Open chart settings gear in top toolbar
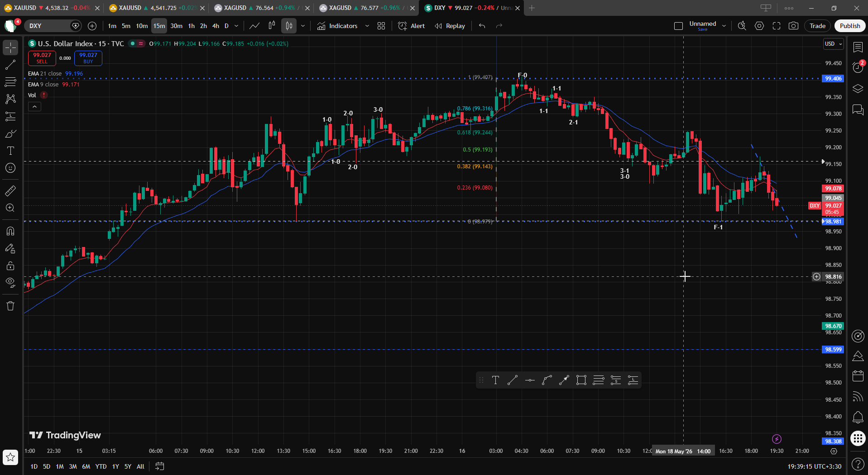 point(759,26)
